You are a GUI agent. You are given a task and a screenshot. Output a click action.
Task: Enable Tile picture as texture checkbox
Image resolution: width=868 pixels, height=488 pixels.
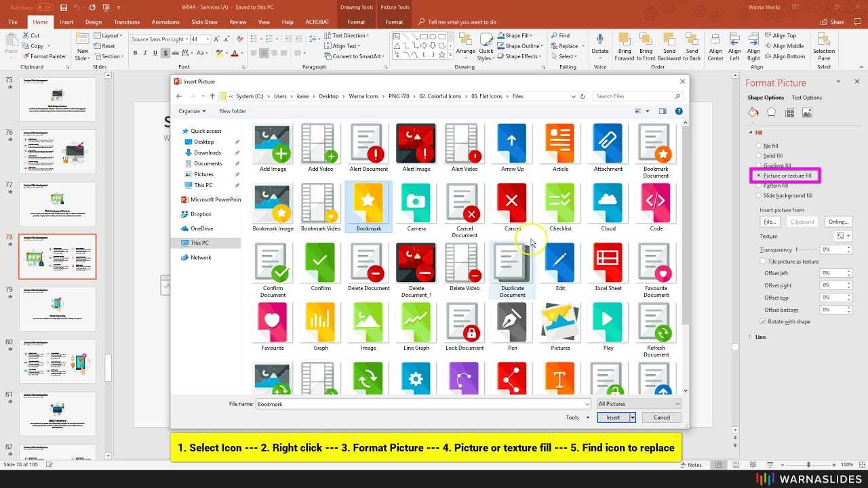(x=763, y=262)
